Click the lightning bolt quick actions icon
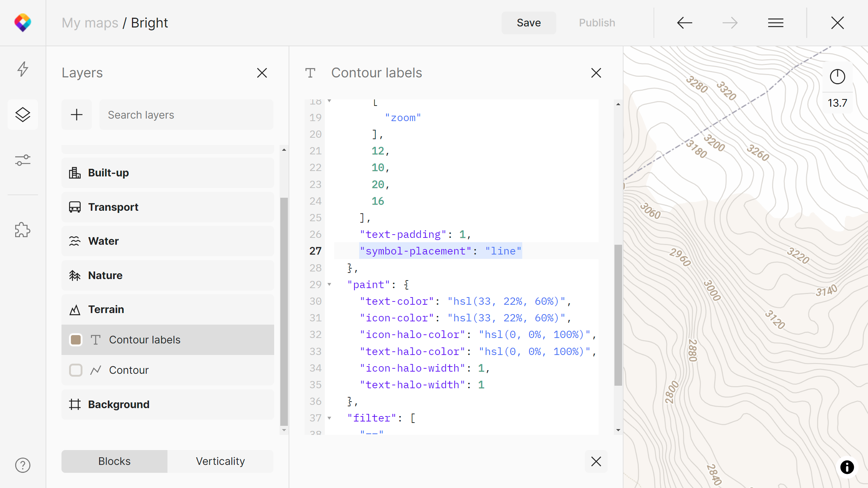The width and height of the screenshot is (868, 488). tap(23, 69)
